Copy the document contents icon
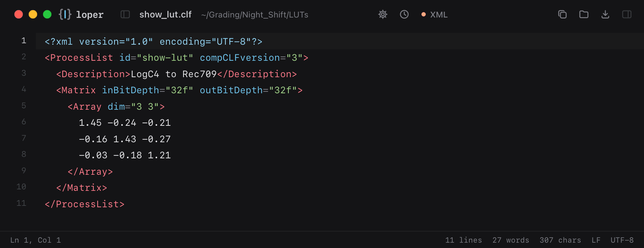Image resolution: width=644 pixels, height=248 pixels. [x=562, y=14]
